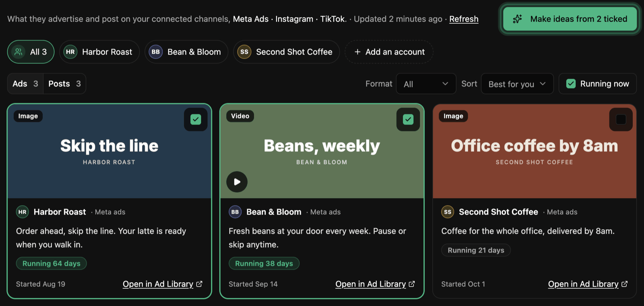Untick the Skip the line ad checkbox
This screenshot has width=644, height=306.
pyautogui.click(x=196, y=120)
